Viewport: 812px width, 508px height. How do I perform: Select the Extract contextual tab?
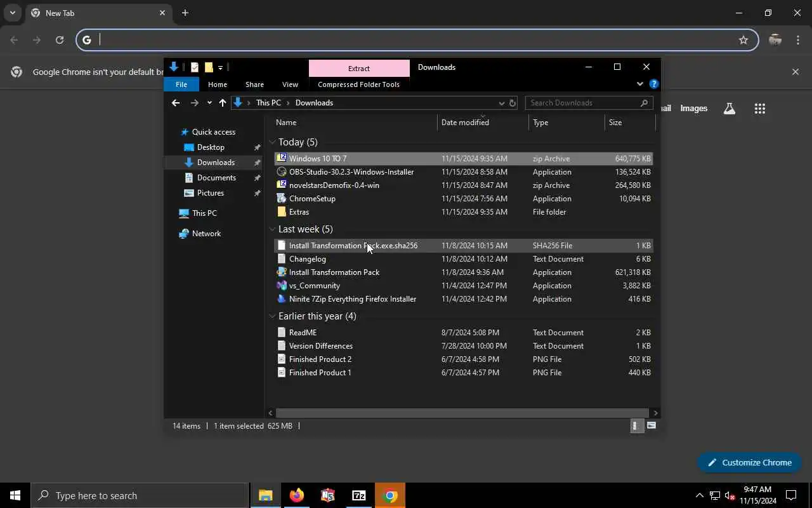click(359, 68)
